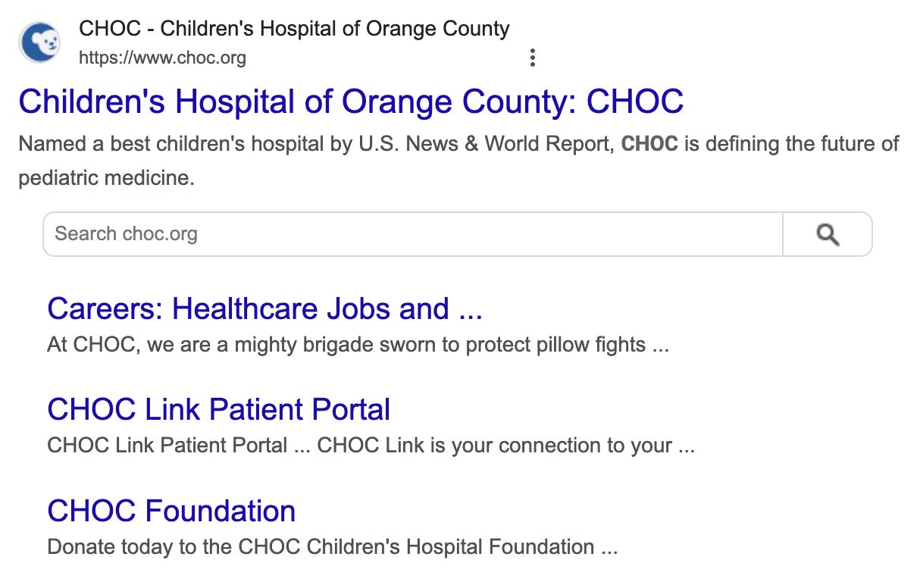The width and height of the screenshot is (920, 588).
Task: Click the bold CHOC word in description
Action: click(649, 143)
